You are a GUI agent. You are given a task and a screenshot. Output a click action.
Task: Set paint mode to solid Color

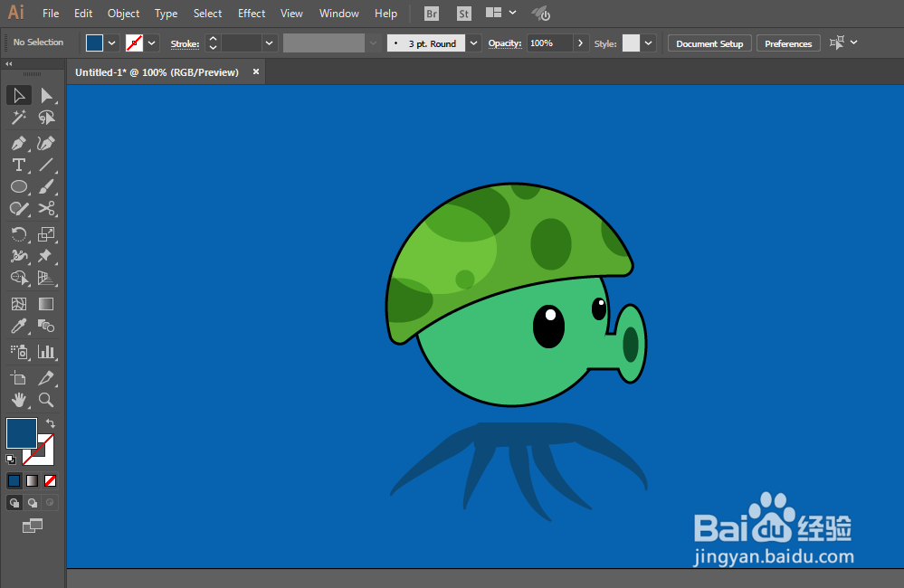pyautogui.click(x=14, y=480)
